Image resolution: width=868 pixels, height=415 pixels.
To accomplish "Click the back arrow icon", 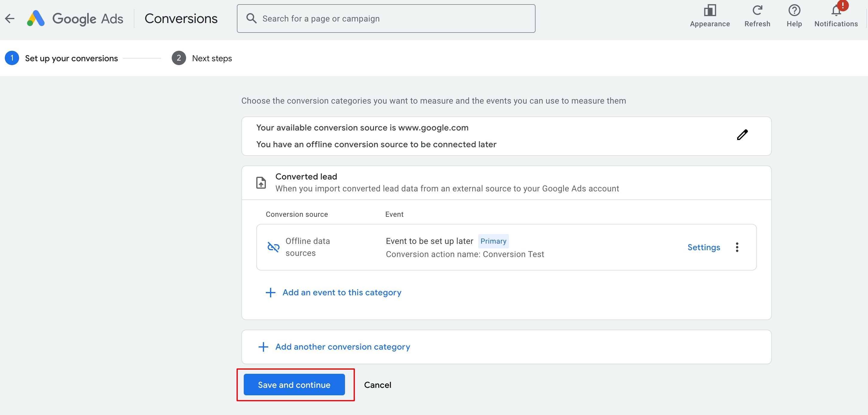I will [x=10, y=19].
